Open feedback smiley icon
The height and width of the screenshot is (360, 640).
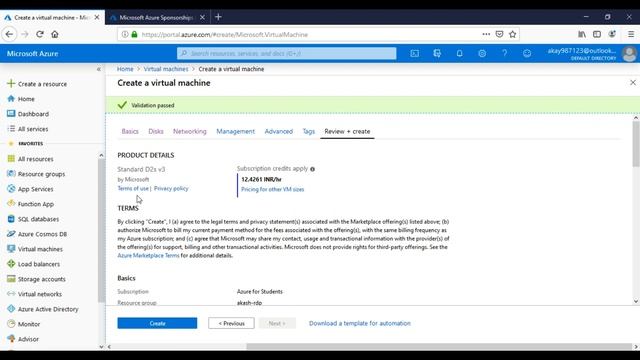pyautogui.click(x=527, y=53)
